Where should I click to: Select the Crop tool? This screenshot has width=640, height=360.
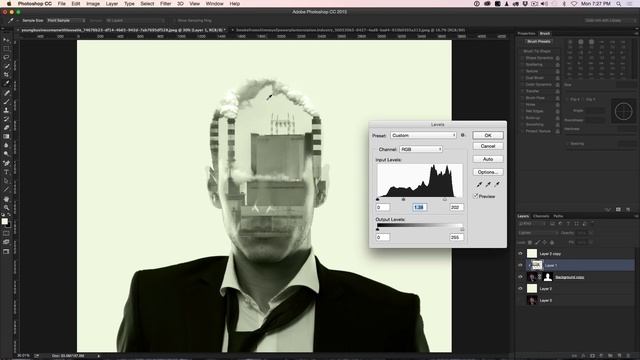tap(6, 75)
